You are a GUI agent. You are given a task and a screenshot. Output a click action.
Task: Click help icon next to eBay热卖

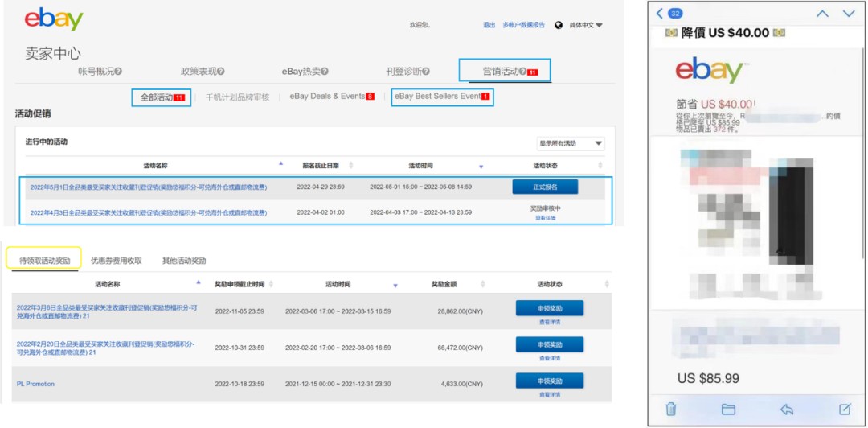click(x=325, y=72)
